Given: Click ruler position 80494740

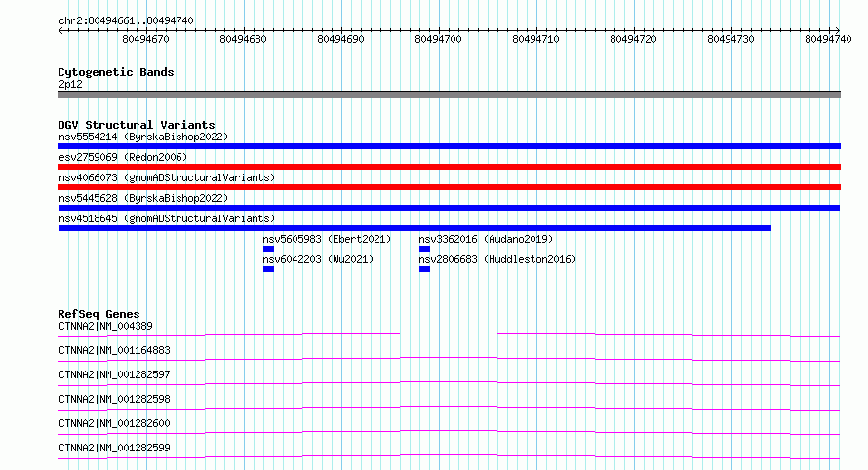Looking at the screenshot, I should [828, 39].
